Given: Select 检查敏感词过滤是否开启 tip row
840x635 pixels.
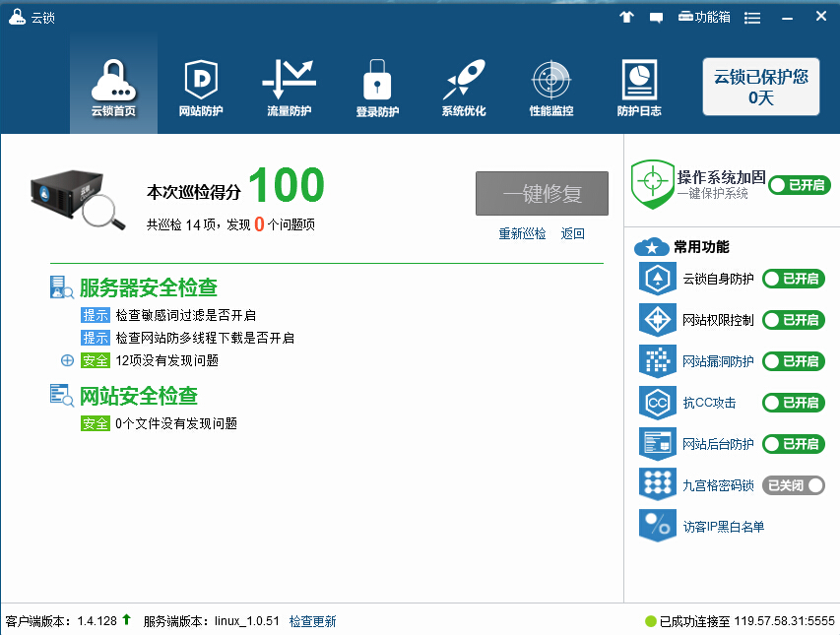Looking at the screenshot, I should 168,315.
